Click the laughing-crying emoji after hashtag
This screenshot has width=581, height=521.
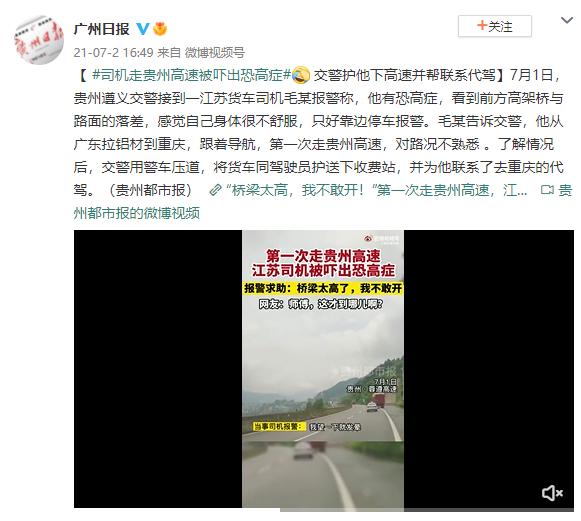point(301,75)
